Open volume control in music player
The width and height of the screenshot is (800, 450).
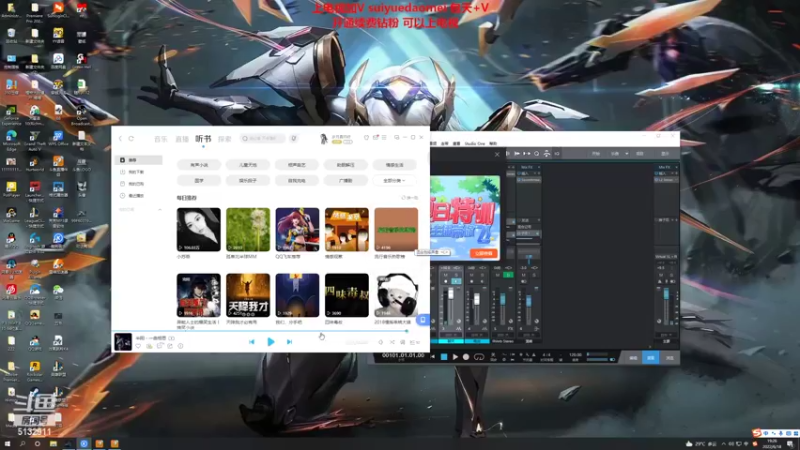(381, 342)
